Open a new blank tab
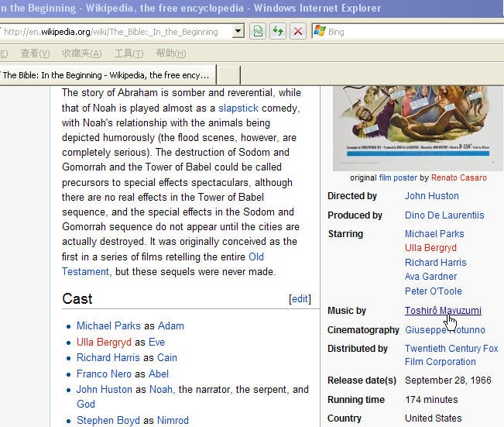 tap(228, 75)
